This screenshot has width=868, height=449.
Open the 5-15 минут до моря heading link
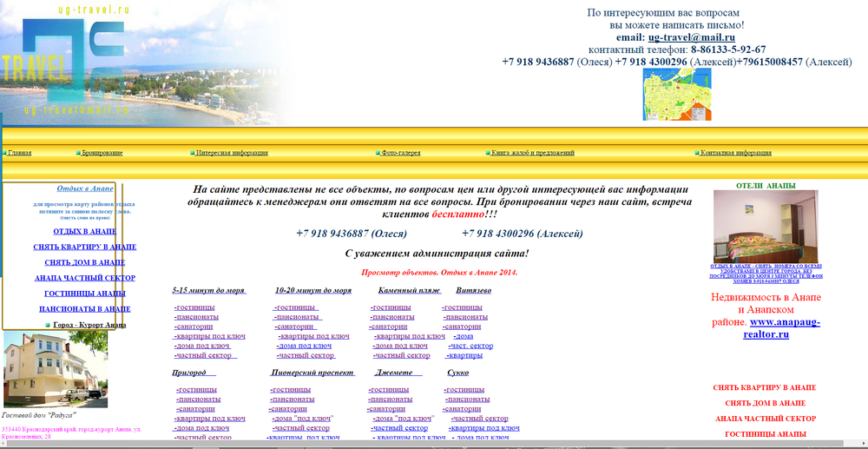click(x=208, y=290)
